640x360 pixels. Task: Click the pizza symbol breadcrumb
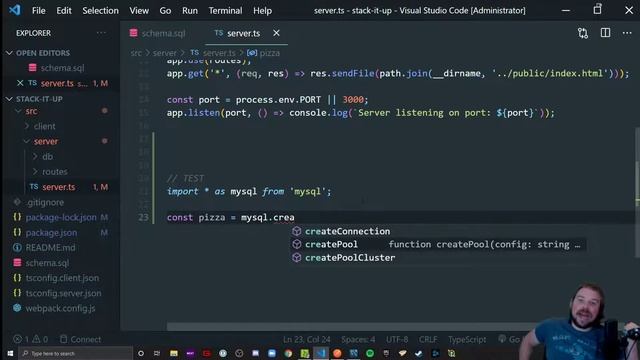269,53
